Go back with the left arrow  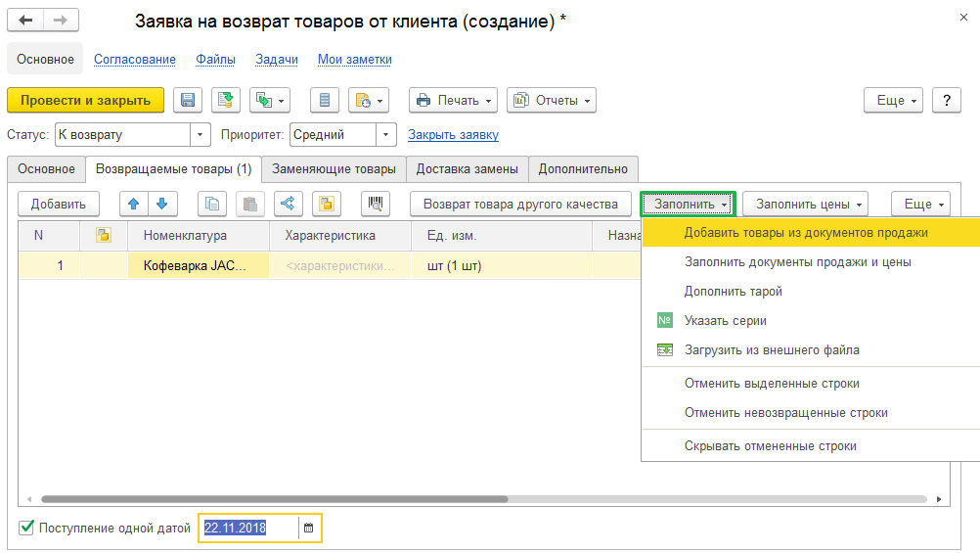(25, 21)
